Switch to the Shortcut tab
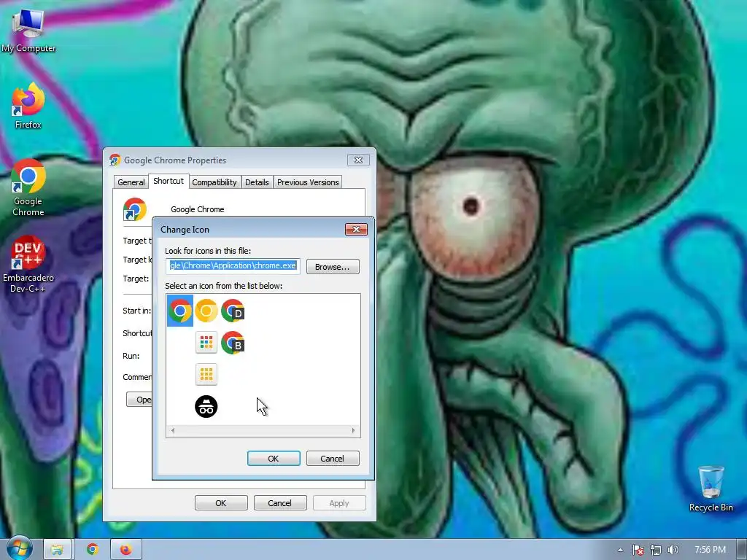Image resolution: width=747 pixels, height=560 pixels. click(x=169, y=181)
